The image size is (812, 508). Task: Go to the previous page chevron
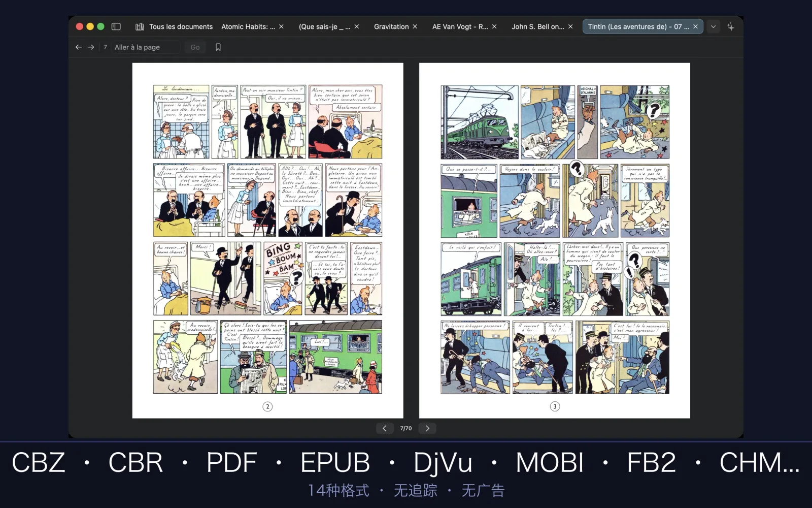pos(384,428)
